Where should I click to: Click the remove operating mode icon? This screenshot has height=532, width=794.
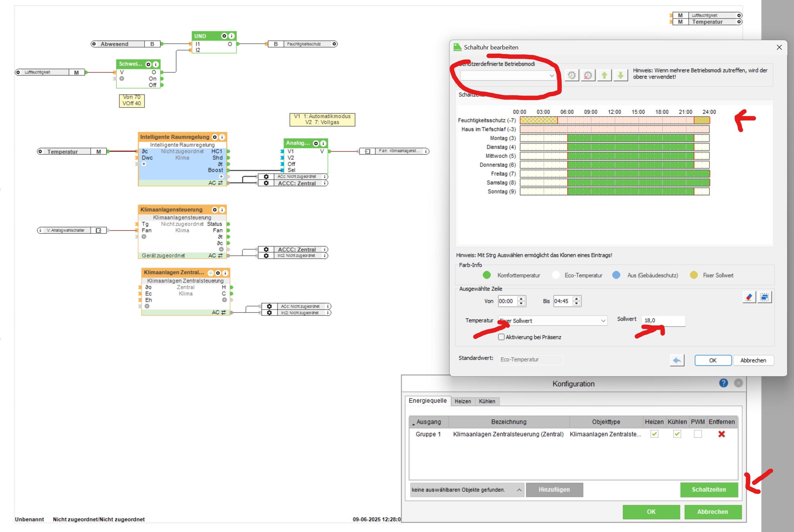click(588, 75)
